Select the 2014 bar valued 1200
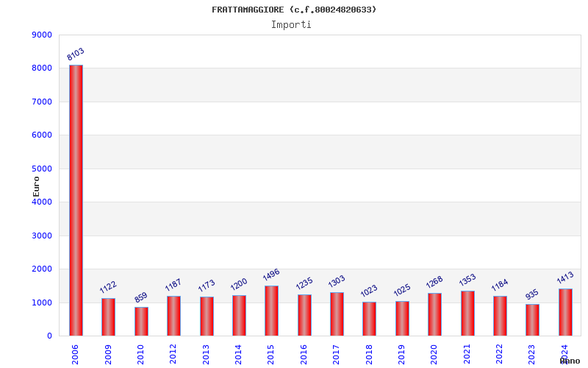This screenshot has width=588, height=368. pyautogui.click(x=240, y=316)
